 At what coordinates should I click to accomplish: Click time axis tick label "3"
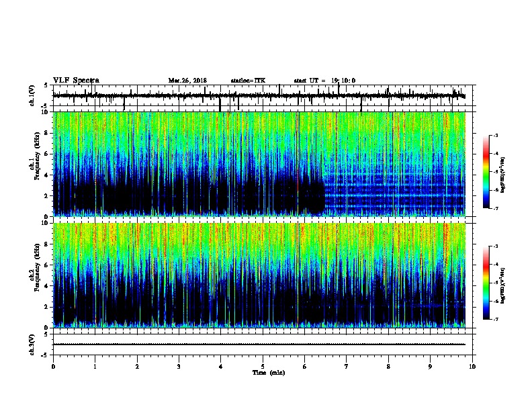pyautogui.click(x=179, y=367)
